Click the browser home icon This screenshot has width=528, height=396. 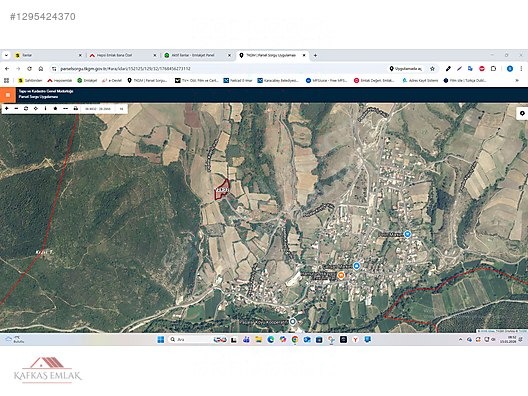[x=41, y=69]
